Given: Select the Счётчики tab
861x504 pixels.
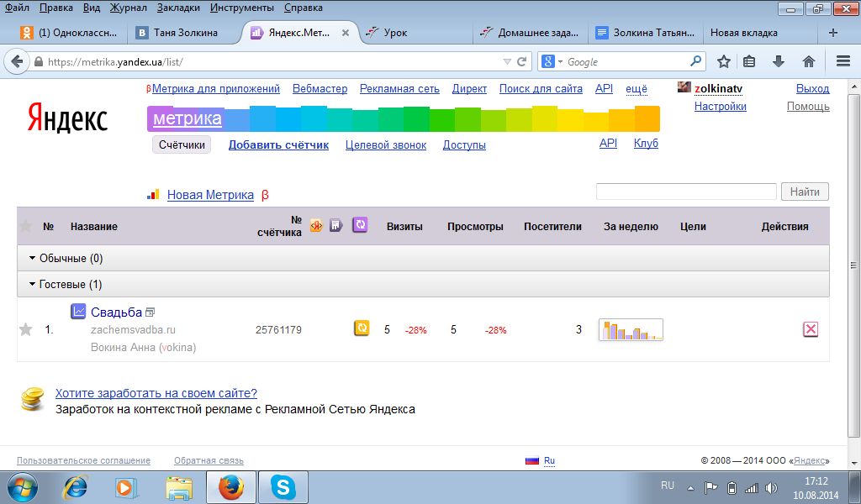Looking at the screenshot, I should tap(182, 144).
